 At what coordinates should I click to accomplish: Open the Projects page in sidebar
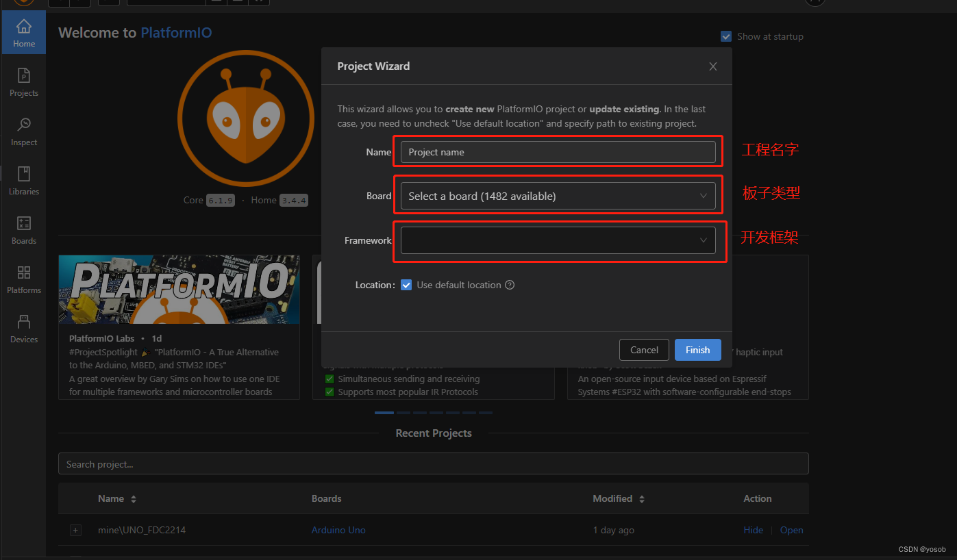(23, 82)
